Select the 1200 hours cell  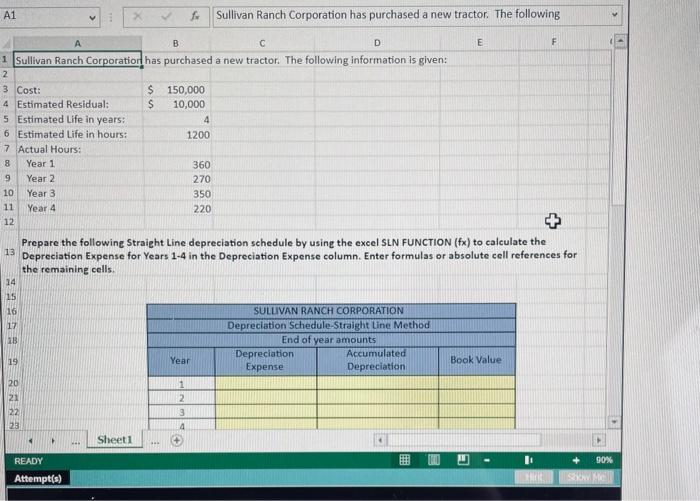click(x=177, y=135)
